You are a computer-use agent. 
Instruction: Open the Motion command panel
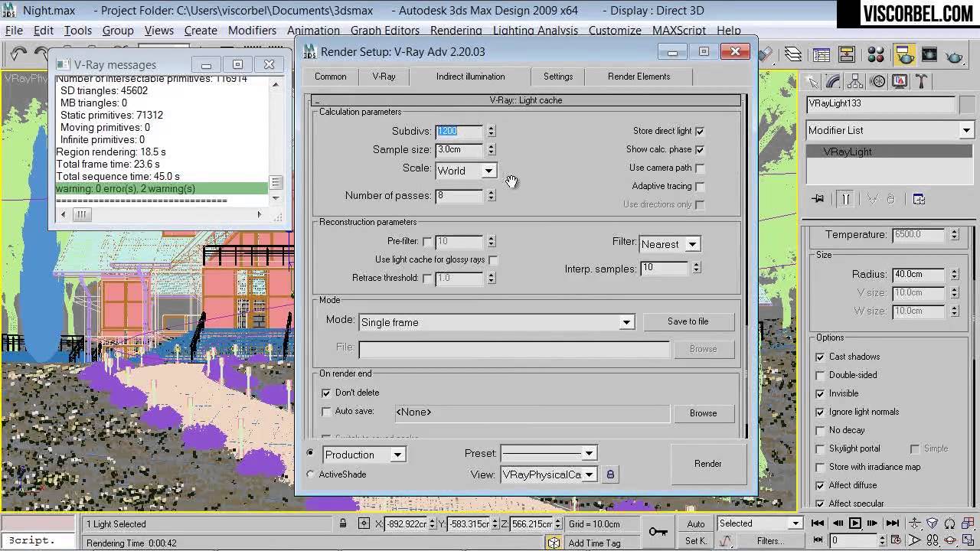click(878, 81)
